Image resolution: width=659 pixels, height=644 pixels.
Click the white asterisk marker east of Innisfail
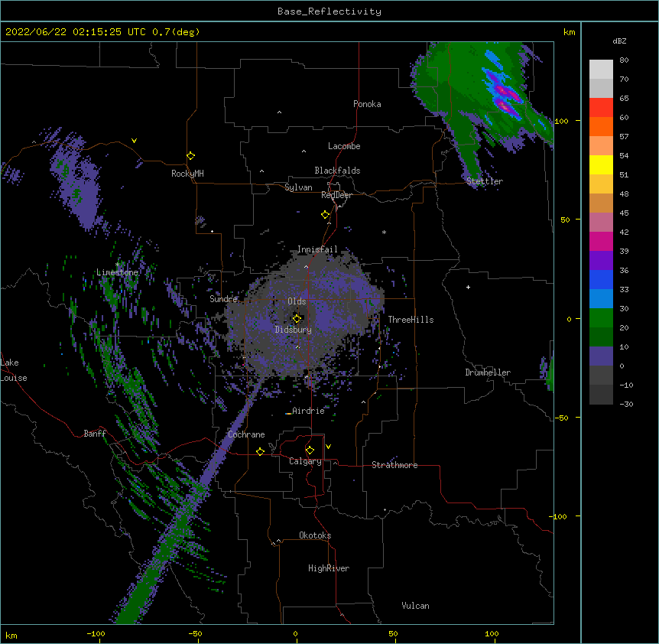[384, 232]
